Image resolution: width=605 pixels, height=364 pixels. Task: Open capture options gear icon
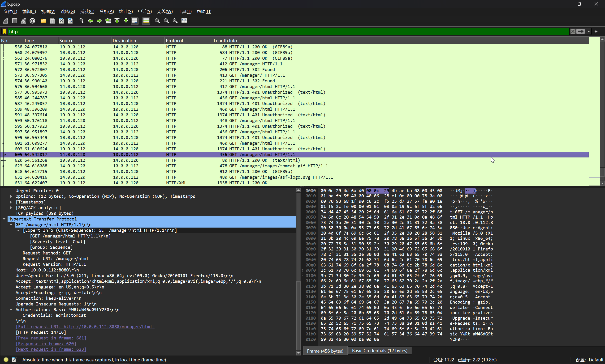32,21
